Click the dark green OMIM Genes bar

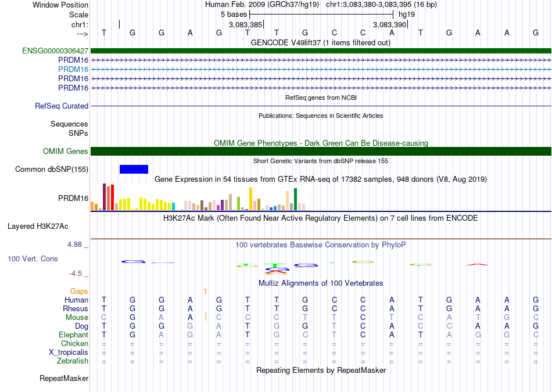tap(321, 152)
